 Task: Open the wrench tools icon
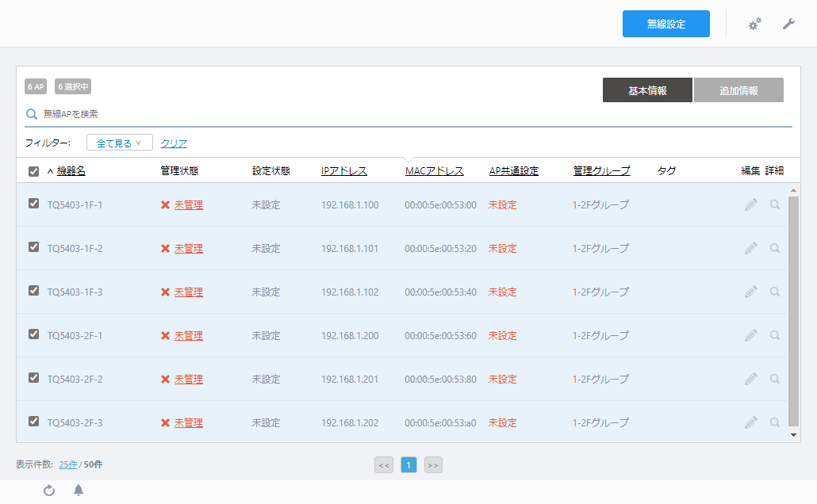[x=788, y=24]
